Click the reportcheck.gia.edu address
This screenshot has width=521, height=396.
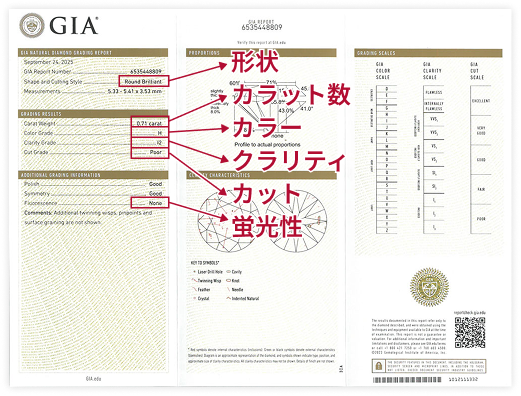click(469, 313)
